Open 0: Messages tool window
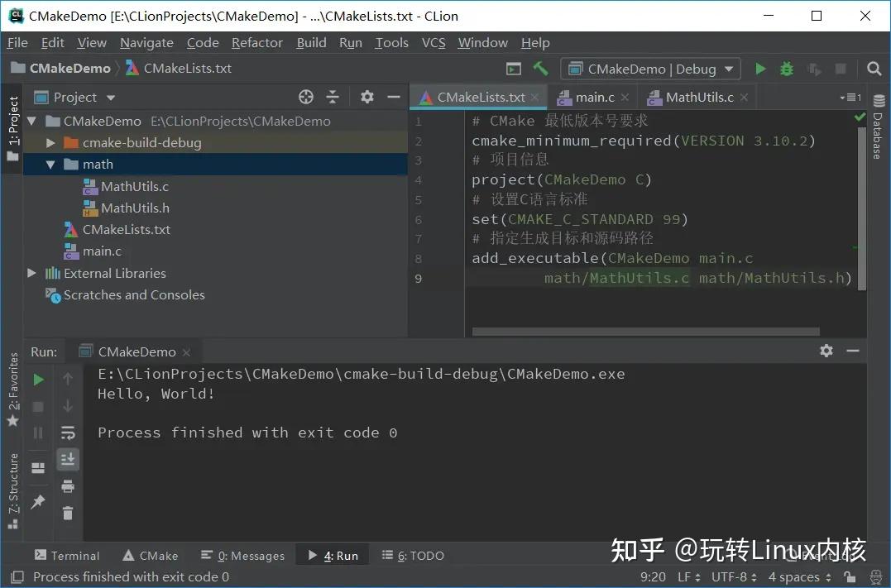Image resolution: width=891 pixels, height=588 pixels. pyautogui.click(x=242, y=556)
